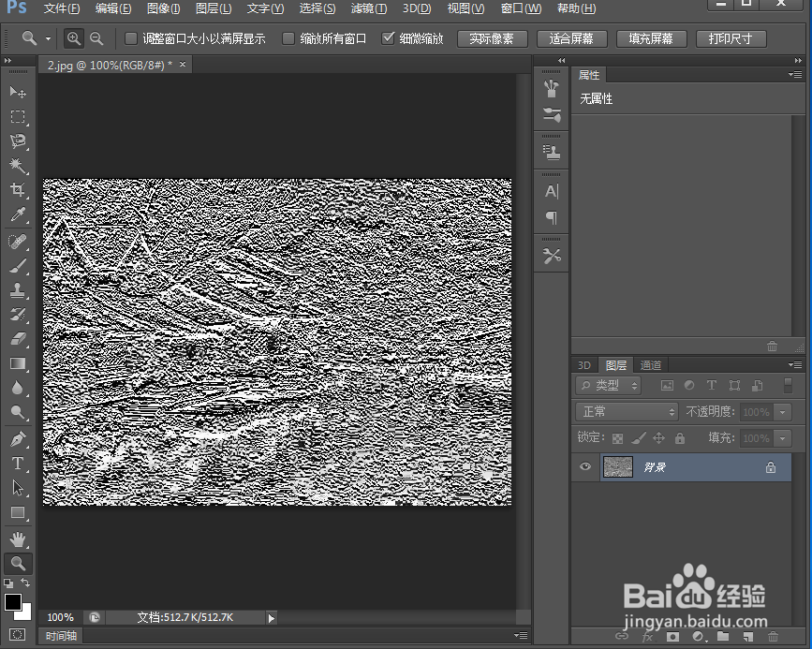
Task: Toggle layer filter on/off switch
Action: coord(789,385)
